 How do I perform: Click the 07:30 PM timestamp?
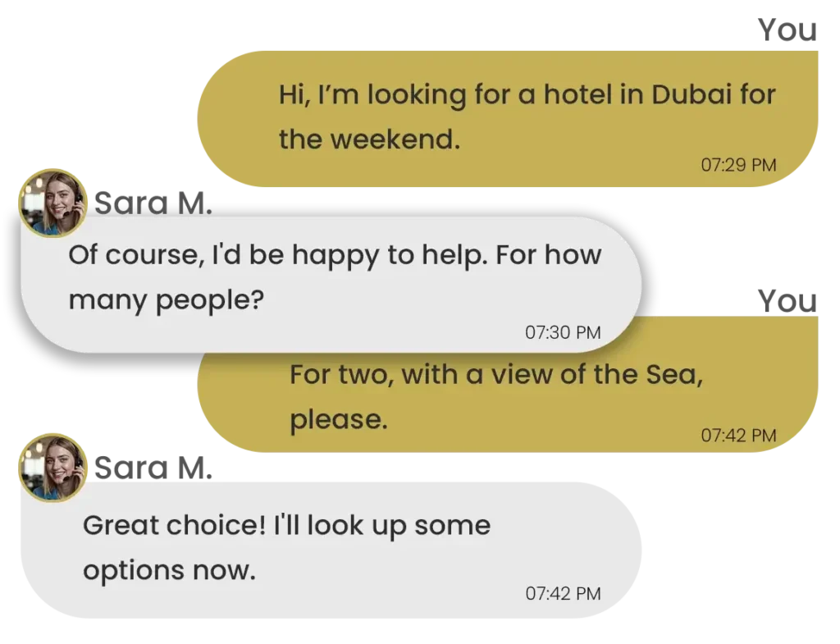click(x=563, y=332)
